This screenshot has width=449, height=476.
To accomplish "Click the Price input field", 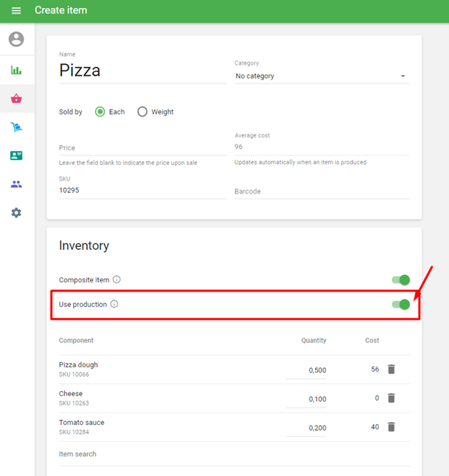I will (142, 148).
